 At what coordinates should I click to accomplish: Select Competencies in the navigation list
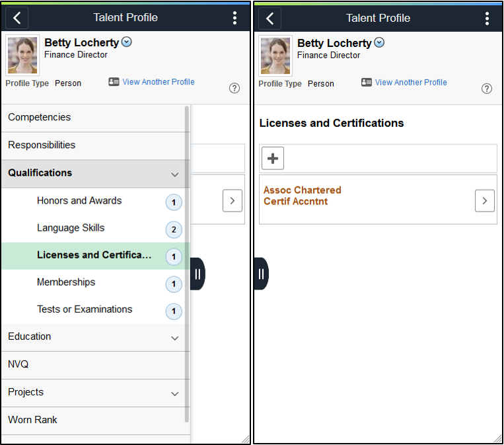tap(40, 118)
